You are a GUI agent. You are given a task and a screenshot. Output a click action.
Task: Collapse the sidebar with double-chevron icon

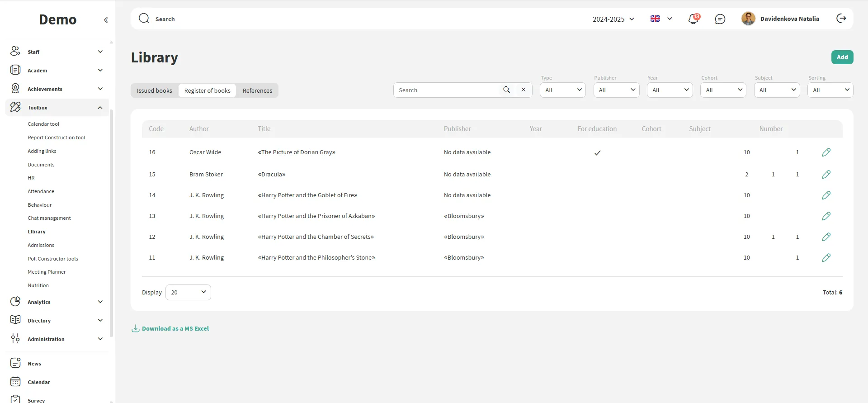click(x=106, y=20)
